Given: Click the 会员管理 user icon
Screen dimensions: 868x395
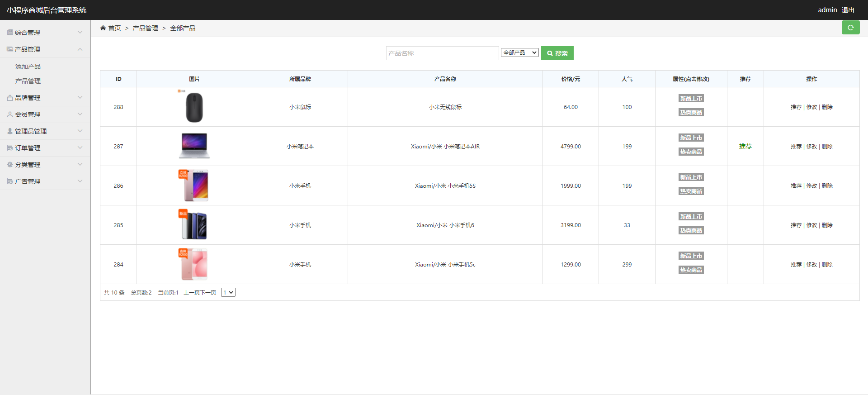Looking at the screenshot, I should pyautogui.click(x=9, y=114).
